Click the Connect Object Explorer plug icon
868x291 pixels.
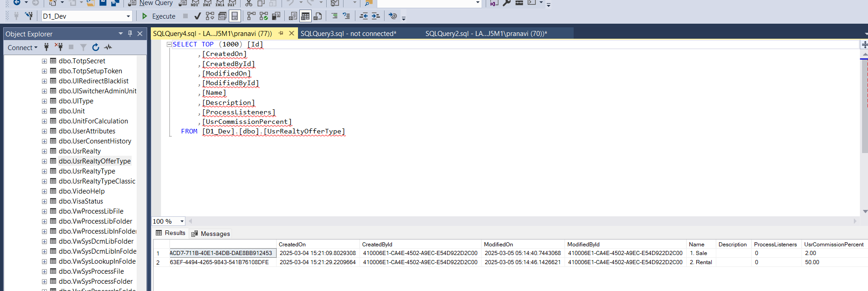coord(46,47)
